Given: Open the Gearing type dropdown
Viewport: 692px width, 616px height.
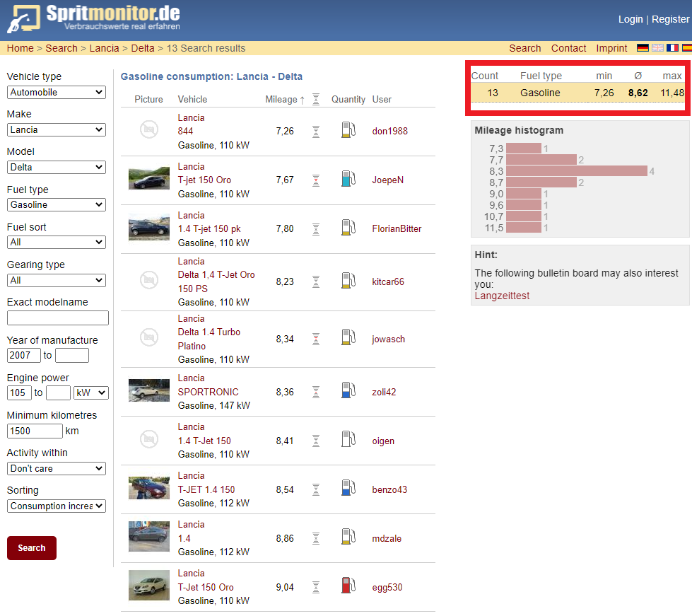Looking at the screenshot, I should tap(57, 280).
